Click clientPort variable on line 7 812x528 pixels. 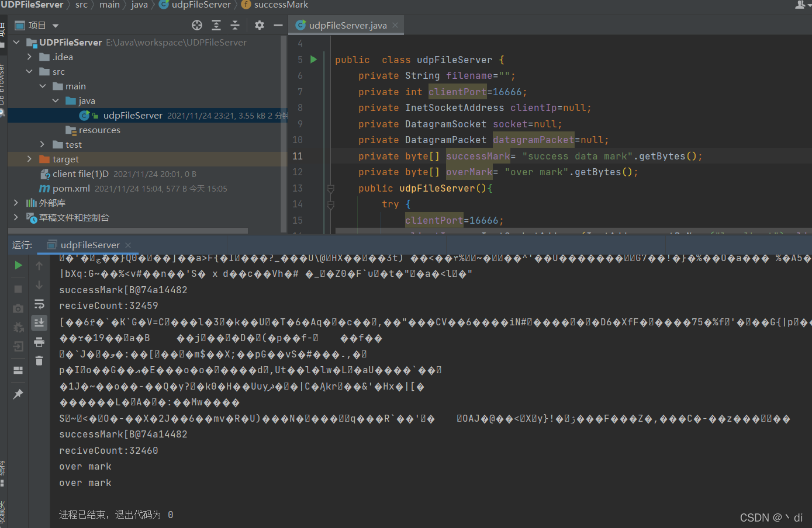(x=458, y=92)
